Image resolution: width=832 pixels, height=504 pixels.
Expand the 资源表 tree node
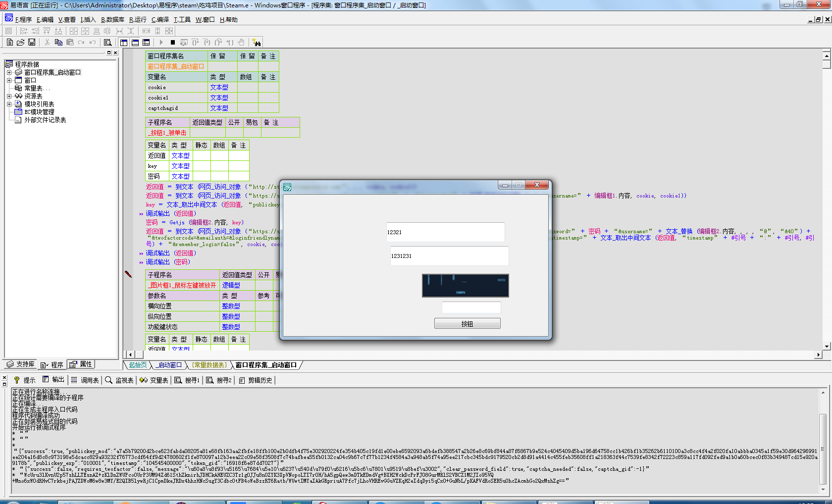(x=9, y=96)
